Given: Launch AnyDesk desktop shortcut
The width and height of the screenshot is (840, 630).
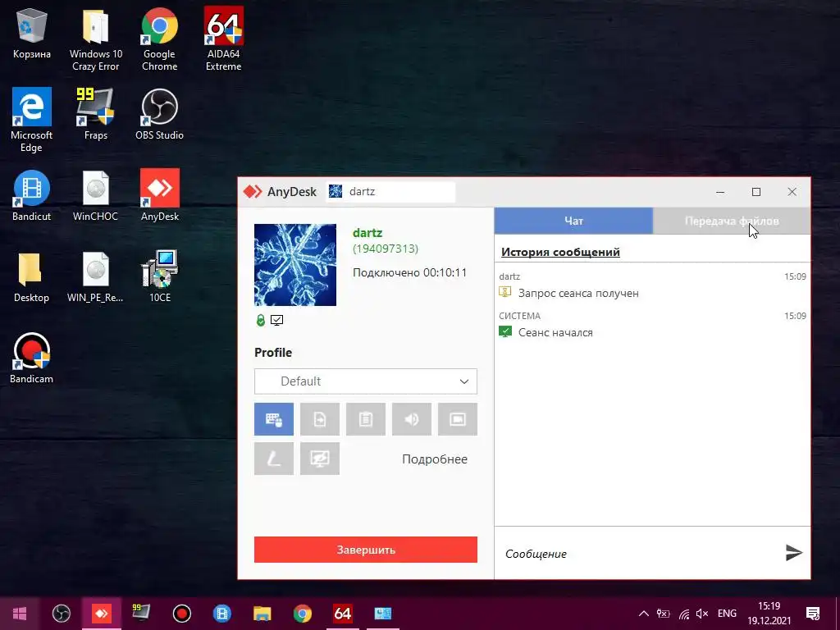Looking at the screenshot, I should point(160,195).
